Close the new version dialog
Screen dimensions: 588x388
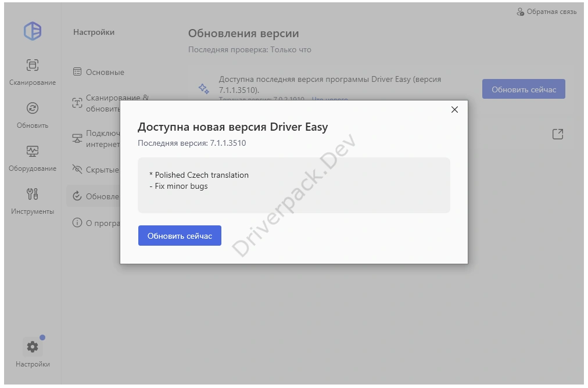[x=454, y=109]
